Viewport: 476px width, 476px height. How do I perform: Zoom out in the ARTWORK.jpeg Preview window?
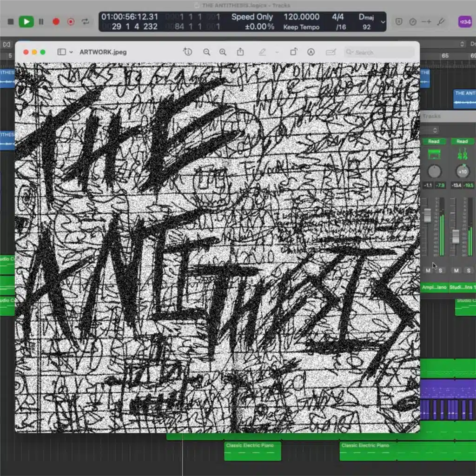tap(207, 52)
